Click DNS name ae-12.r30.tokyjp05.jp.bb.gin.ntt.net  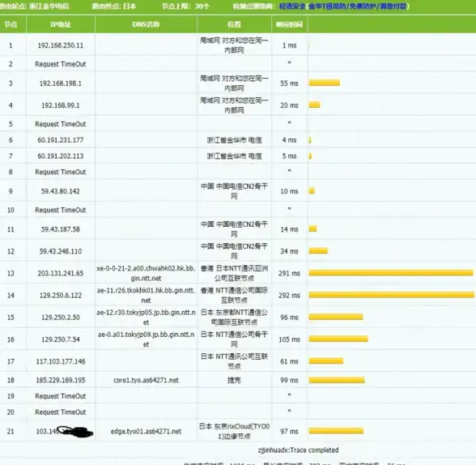click(146, 317)
